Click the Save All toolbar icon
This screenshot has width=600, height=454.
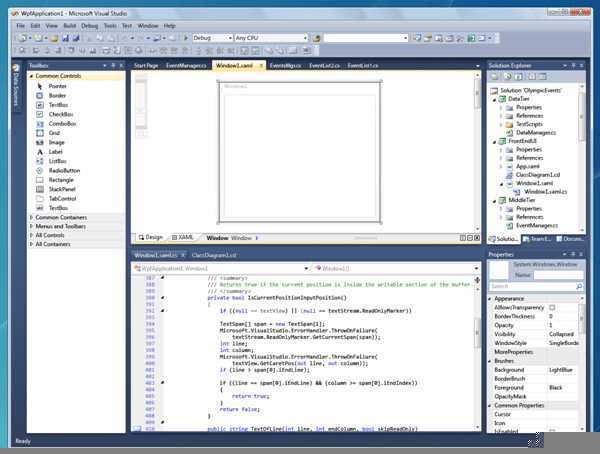coord(76,38)
